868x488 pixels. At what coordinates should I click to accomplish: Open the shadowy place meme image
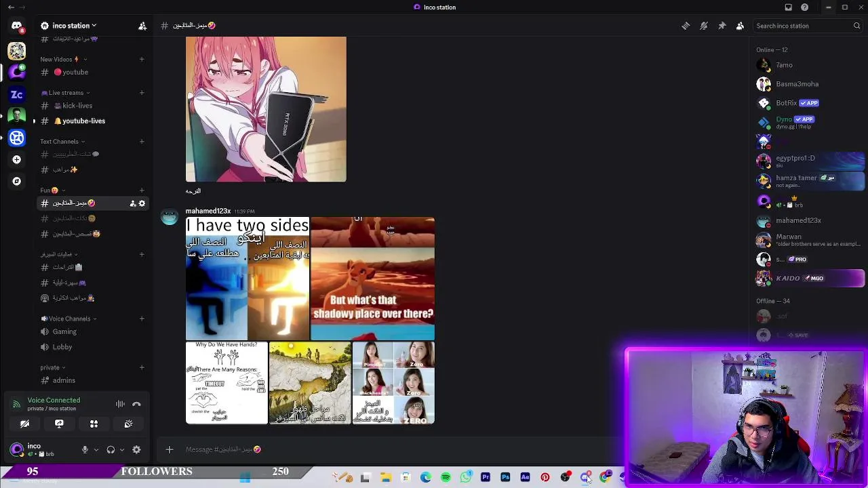372,279
